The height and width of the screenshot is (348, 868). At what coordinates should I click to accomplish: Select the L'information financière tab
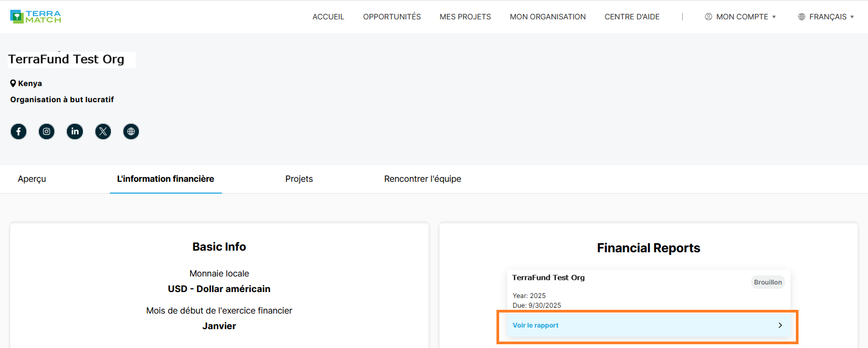coord(166,179)
